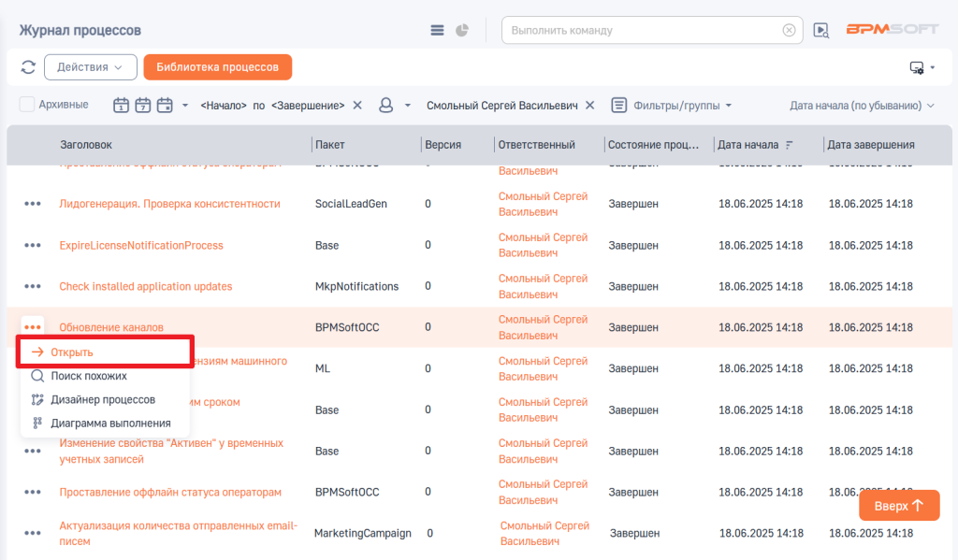Clear the command input field
958x560 pixels.
point(789,30)
